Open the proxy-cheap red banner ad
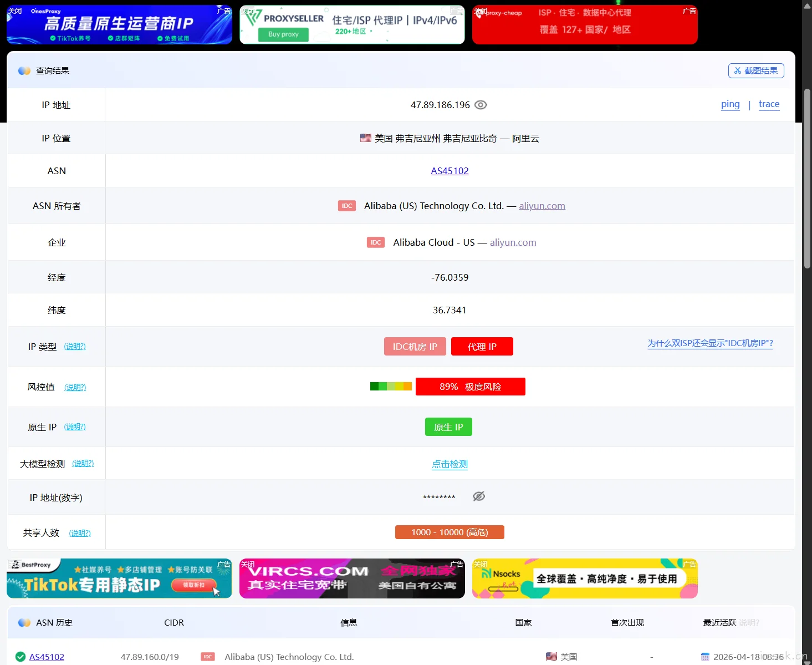The image size is (812, 665). [585, 24]
